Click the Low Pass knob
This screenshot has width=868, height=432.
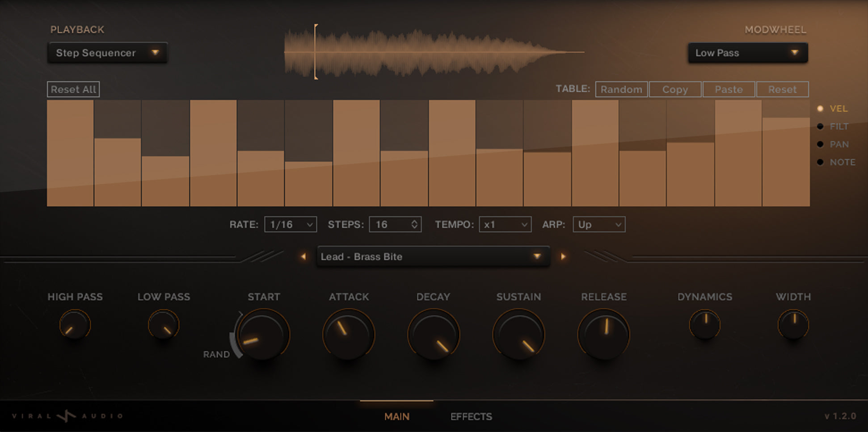[x=164, y=325]
